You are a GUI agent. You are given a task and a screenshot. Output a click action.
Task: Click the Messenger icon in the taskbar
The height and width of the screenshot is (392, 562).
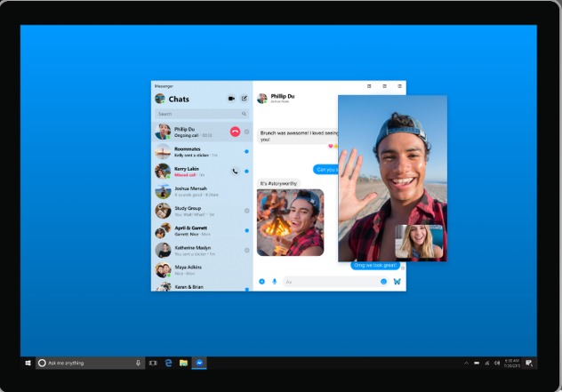tap(199, 363)
